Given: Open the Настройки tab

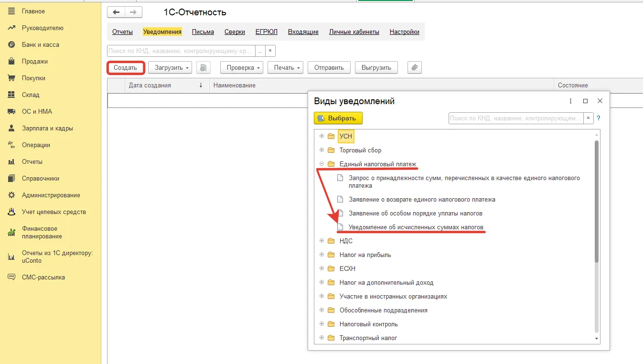Looking at the screenshot, I should click(405, 32).
